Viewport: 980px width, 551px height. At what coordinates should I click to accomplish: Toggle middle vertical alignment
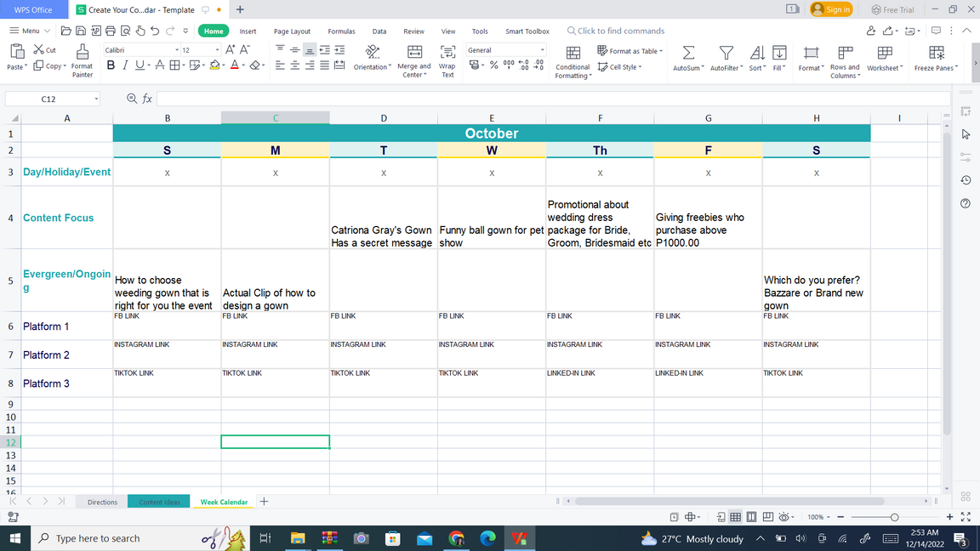tap(294, 50)
